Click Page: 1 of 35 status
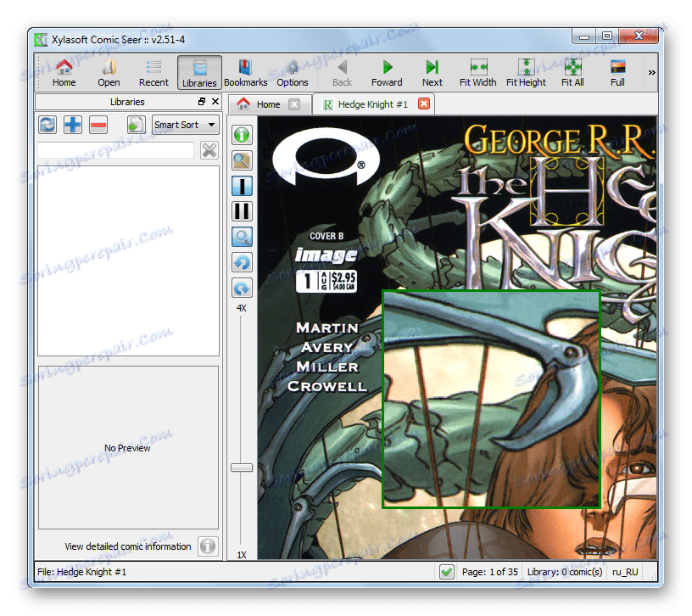Screen dimensions: 692x616 tap(490, 572)
